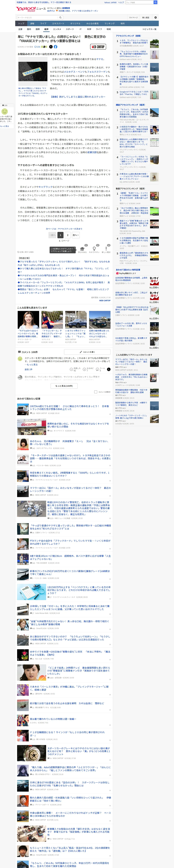Click the 購入履歴 button

click(x=146, y=18)
